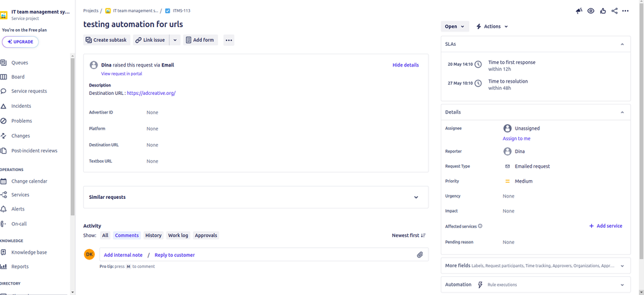Viewport: 644px width, 295px height.
Task: Click the feedback megaphone icon
Action: coord(579,11)
